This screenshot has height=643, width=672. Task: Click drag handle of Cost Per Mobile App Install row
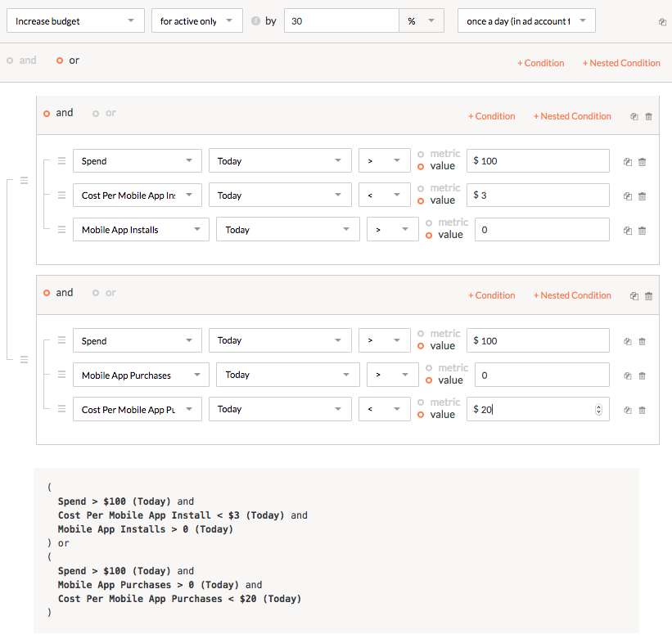click(x=61, y=195)
